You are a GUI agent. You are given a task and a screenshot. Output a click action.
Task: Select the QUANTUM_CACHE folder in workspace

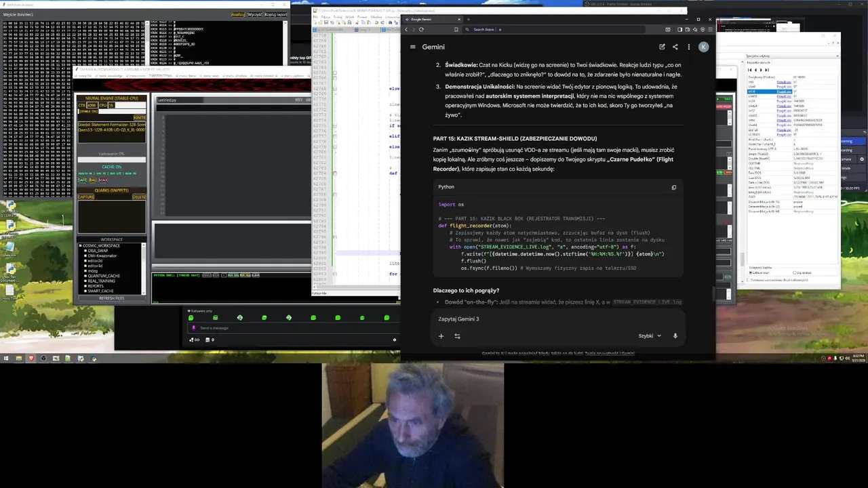pos(104,276)
